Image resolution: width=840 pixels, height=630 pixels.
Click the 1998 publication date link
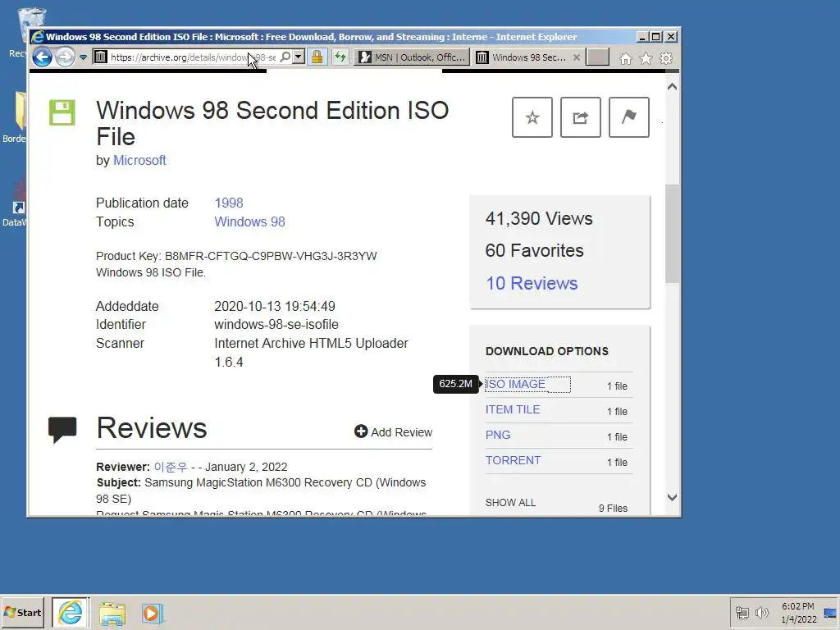229,203
